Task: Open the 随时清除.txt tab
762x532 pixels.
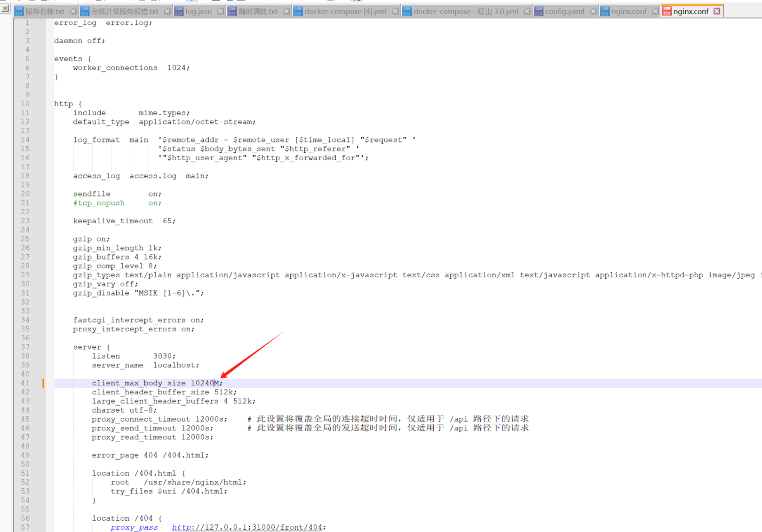Action: tap(258, 11)
